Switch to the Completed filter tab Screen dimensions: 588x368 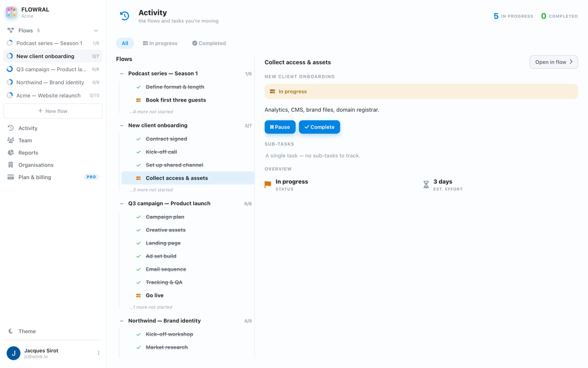coord(209,43)
